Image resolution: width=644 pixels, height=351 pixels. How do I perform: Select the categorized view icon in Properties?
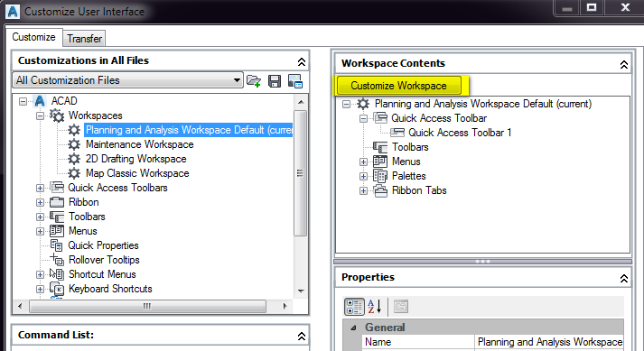tap(354, 307)
